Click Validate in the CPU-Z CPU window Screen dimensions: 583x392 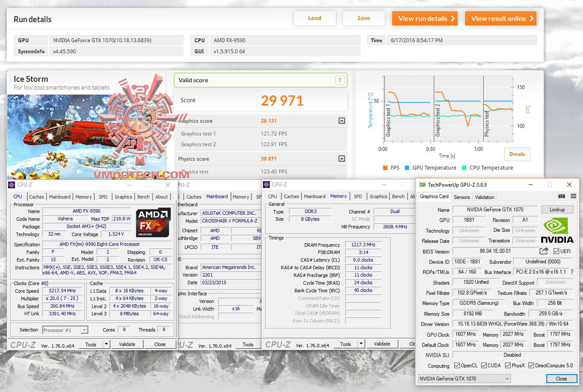tap(127, 344)
